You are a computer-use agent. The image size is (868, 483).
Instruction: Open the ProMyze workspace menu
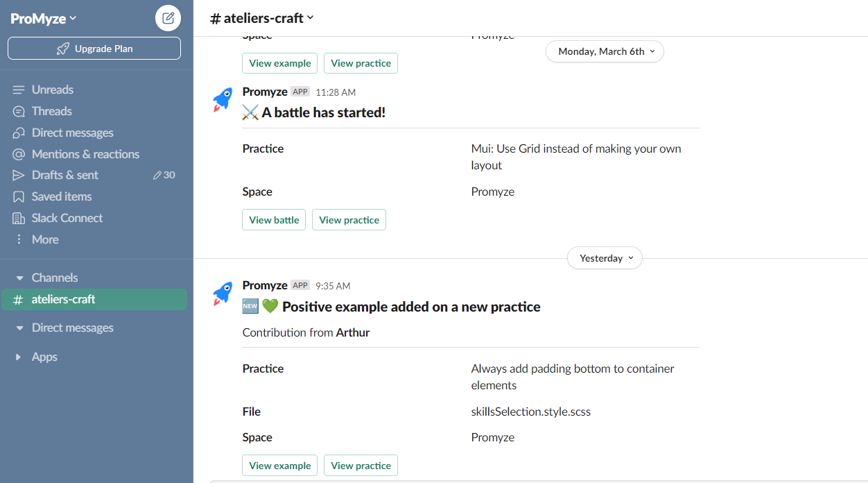click(44, 19)
